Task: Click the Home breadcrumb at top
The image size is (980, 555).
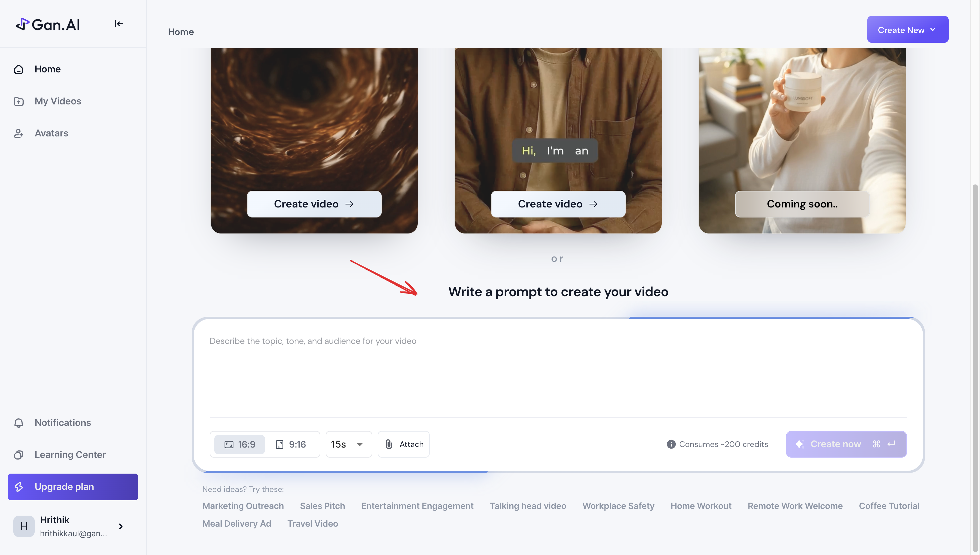Action: tap(181, 32)
